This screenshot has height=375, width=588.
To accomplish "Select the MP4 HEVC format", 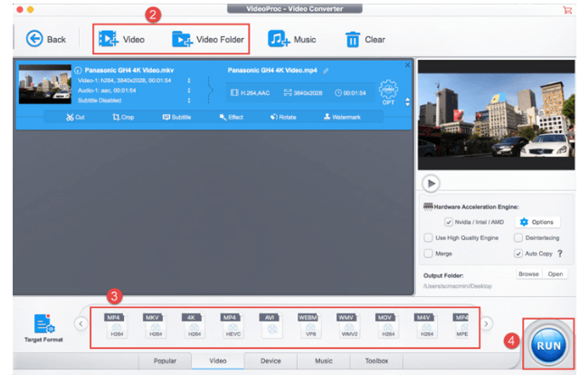I will pos(232,325).
